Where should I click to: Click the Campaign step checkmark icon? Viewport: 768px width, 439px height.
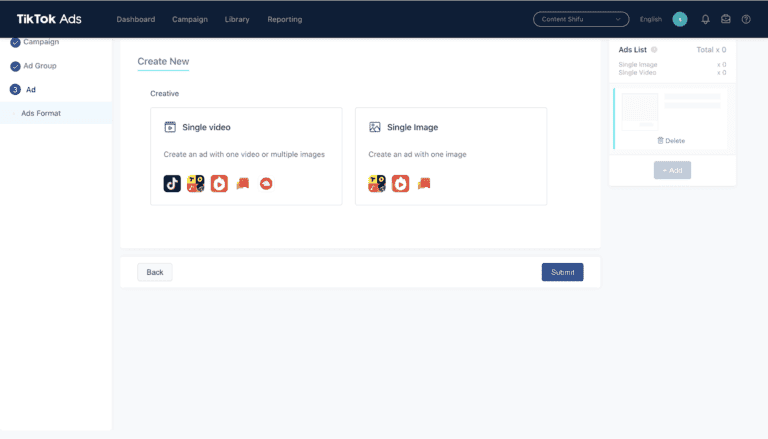(15, 42)
